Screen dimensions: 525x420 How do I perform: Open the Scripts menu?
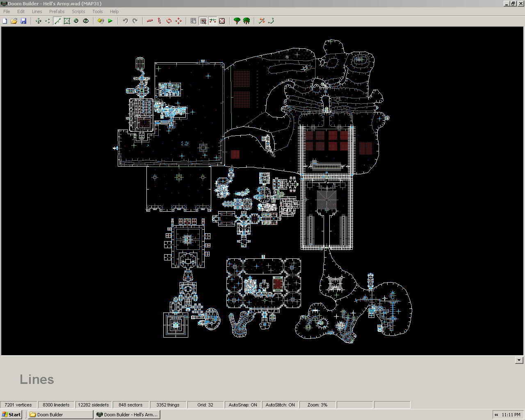pyautogui.click(x=78, y=11)
